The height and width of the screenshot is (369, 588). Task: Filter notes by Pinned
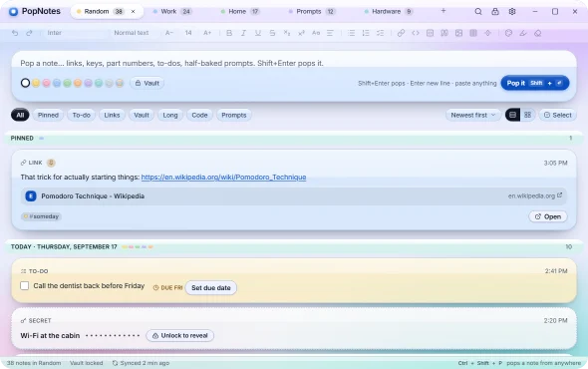pos(48,115)
